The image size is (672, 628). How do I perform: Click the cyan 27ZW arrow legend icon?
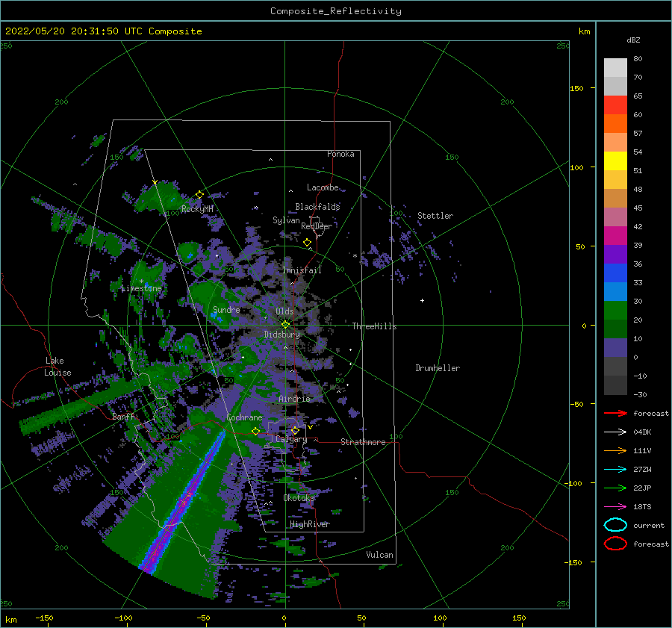[615, 470]
